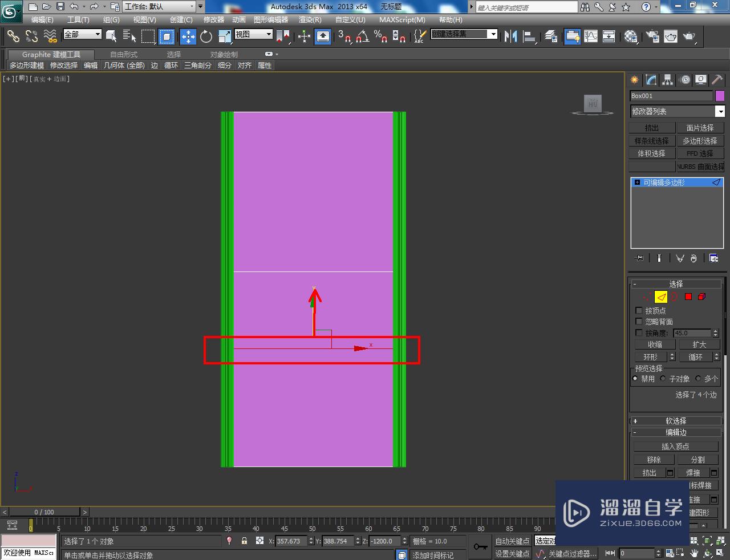
Task: Toggle the selection lock padlock in status bar
Action: (244, 541)
